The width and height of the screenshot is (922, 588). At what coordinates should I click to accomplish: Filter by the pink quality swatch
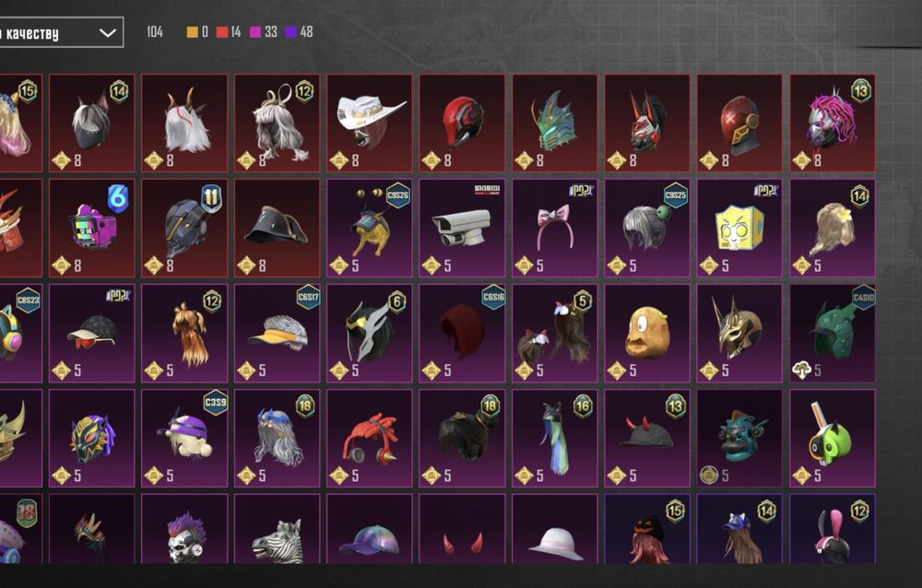[255, 32]
